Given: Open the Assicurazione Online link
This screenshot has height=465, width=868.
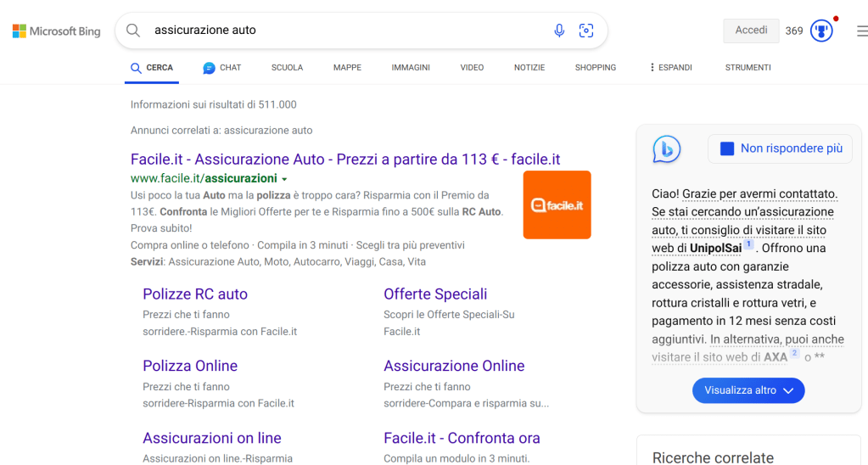Looking at the screenshot, I should coord(454,366).
